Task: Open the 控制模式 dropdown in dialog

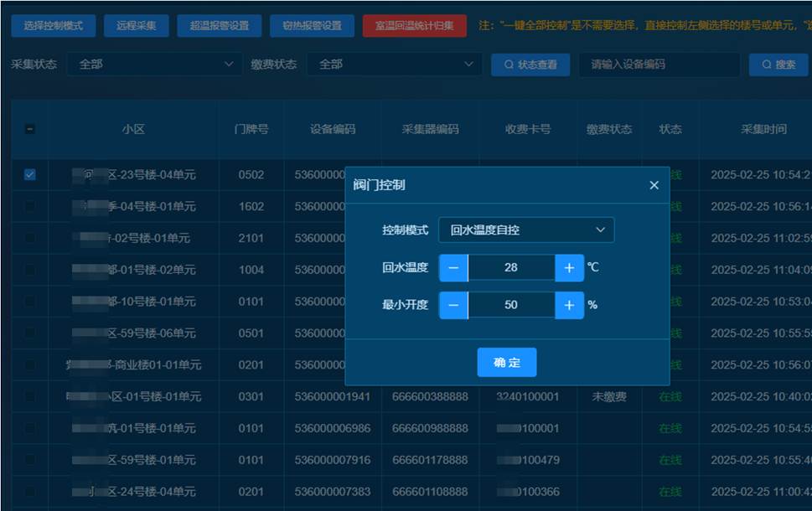Action: click(526, 230)
